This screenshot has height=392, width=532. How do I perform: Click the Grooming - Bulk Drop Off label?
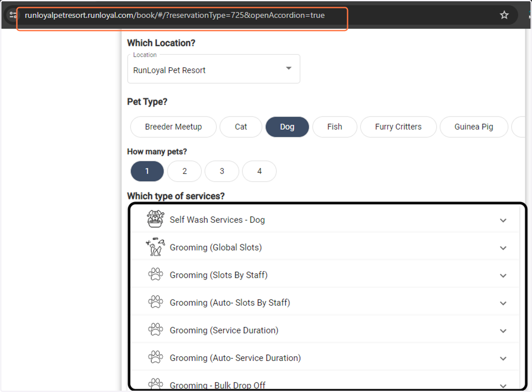(x=218, y=385)
